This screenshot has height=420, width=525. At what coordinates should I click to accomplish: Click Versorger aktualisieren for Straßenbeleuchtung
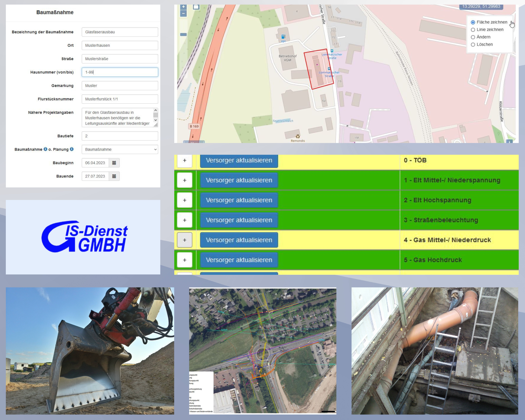(239, 220)
